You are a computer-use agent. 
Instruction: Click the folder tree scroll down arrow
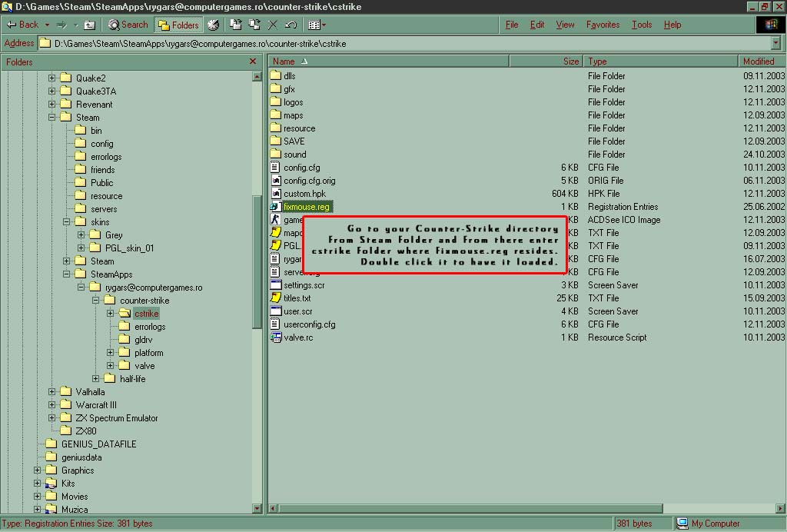click(x=257, y=508)
